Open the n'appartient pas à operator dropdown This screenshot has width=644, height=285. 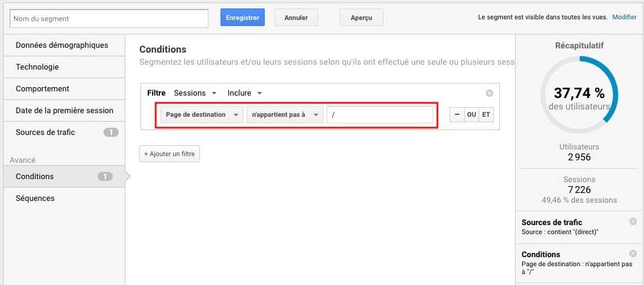point(284,115)
